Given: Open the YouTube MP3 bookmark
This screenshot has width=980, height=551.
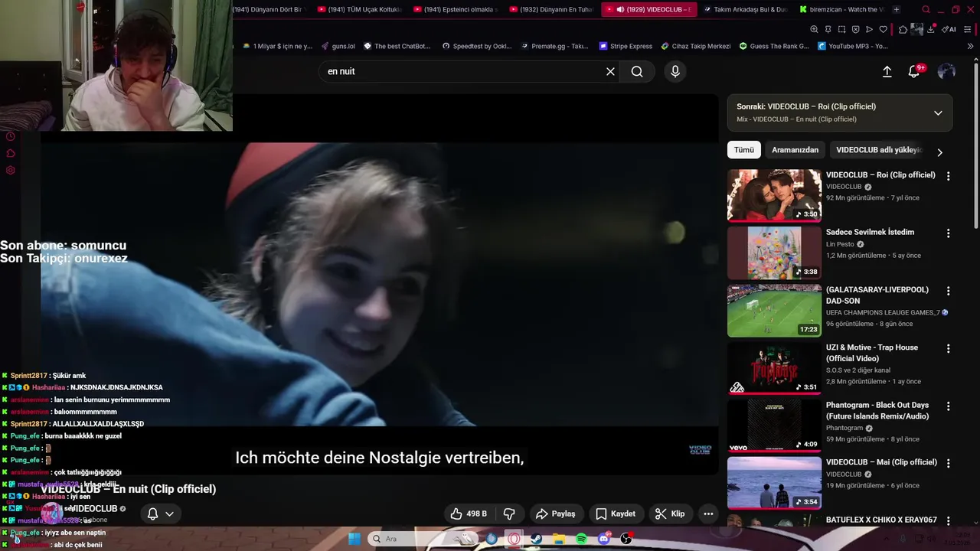Looking at the screenshot, I should pos(853,46).
